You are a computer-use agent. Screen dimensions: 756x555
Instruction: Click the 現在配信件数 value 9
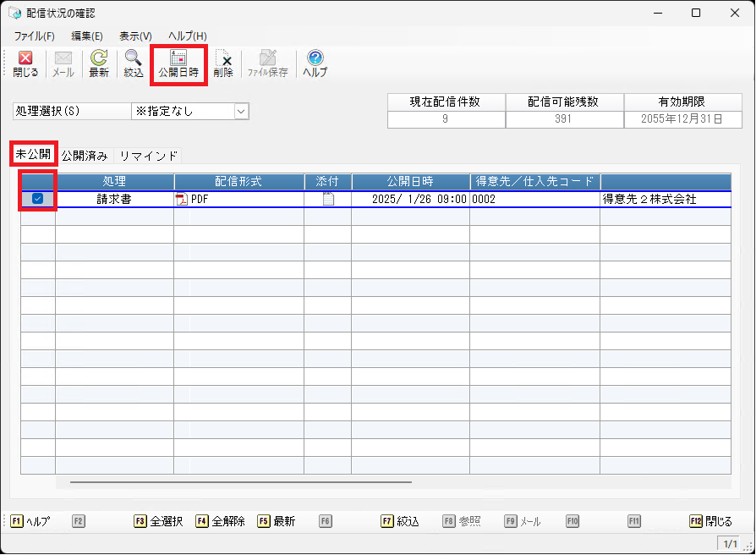pos(446,119)
